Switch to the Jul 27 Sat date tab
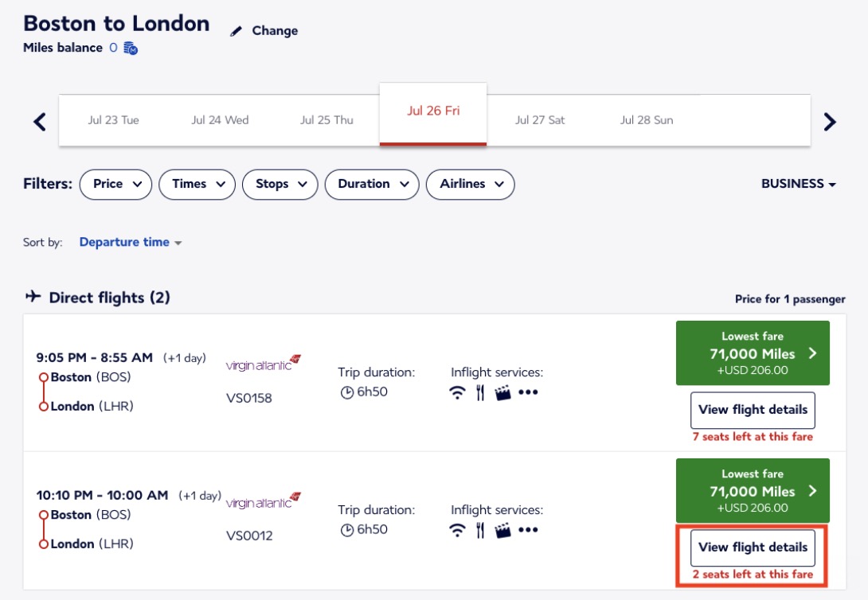868x600 pixels. click(539, 119)
